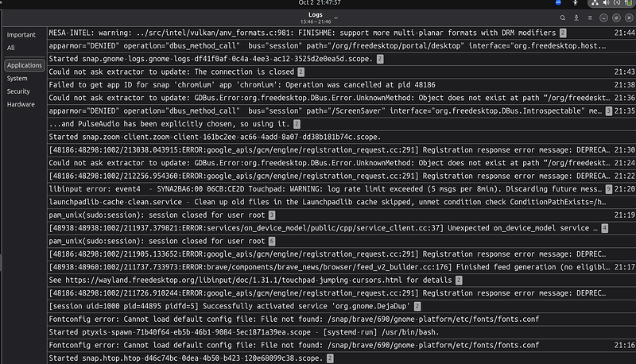636x364 pixels.
Task: Open the Started snap.zoom-client scope log entry
Action: click(342, 137)
